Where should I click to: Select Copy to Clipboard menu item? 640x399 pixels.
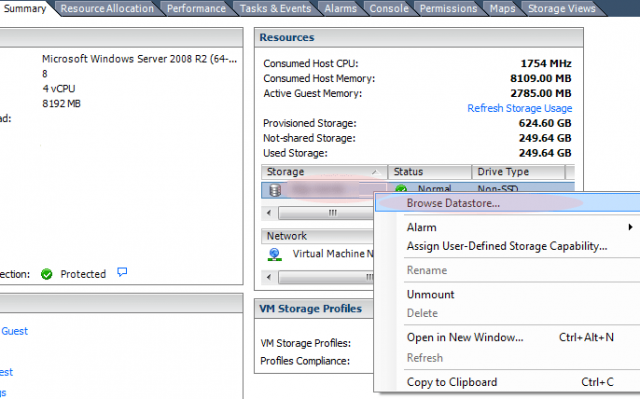coord(452,382)
